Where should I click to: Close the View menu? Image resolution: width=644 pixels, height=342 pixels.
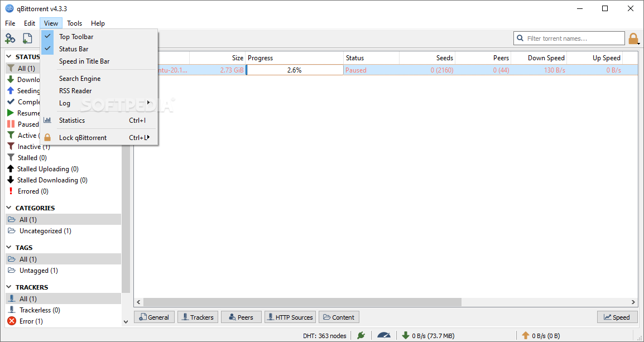(x=51, y=23)
